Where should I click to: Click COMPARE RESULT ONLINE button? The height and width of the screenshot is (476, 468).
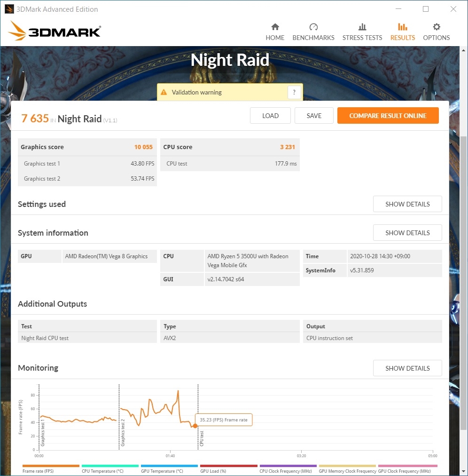click(x=388, y=116)
